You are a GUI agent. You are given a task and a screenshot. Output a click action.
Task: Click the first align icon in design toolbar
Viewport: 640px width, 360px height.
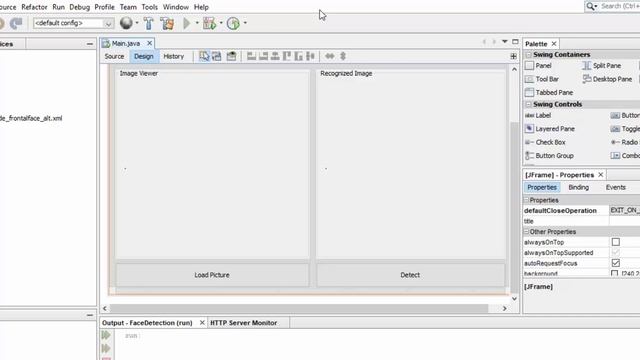pos(251,56)
